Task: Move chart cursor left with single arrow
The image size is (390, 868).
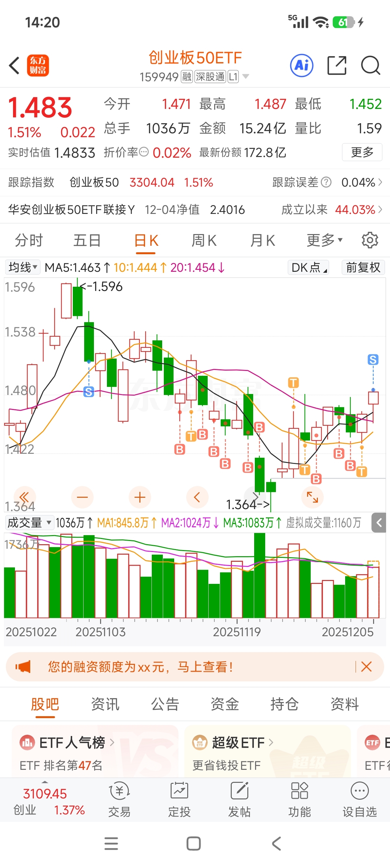Action: (197, 497)
